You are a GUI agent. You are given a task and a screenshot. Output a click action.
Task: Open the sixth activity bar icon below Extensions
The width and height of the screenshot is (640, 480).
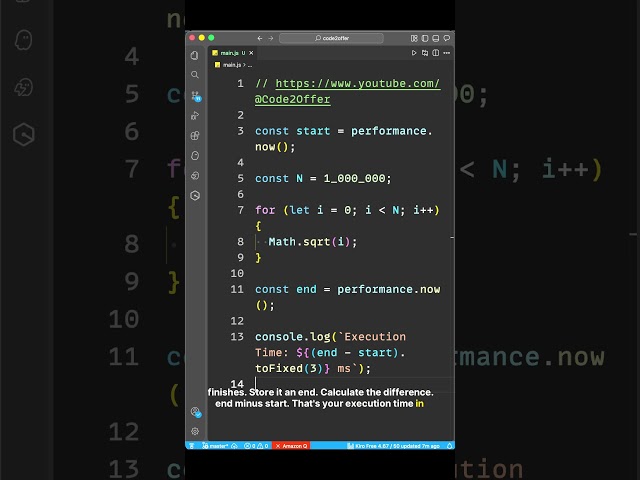tap(195, 156)
